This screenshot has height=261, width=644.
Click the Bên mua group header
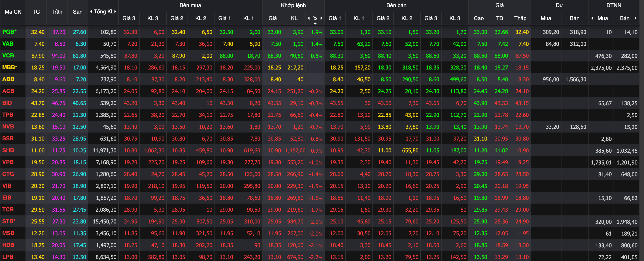click(190, 5)
